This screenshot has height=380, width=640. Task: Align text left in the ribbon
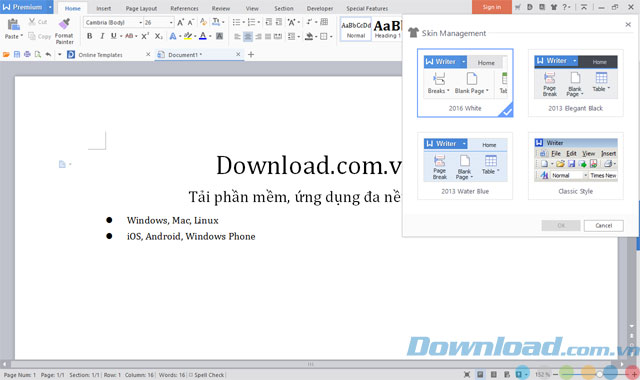237,36
